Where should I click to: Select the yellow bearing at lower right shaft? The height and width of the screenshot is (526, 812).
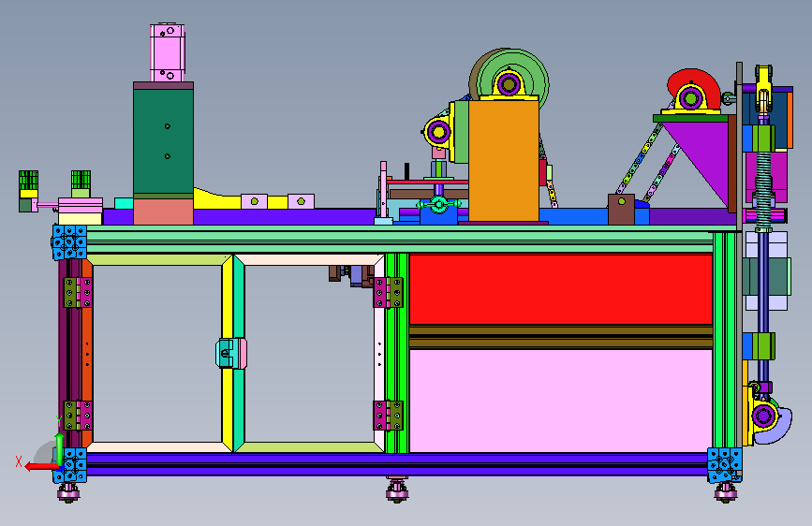[763, 416]
